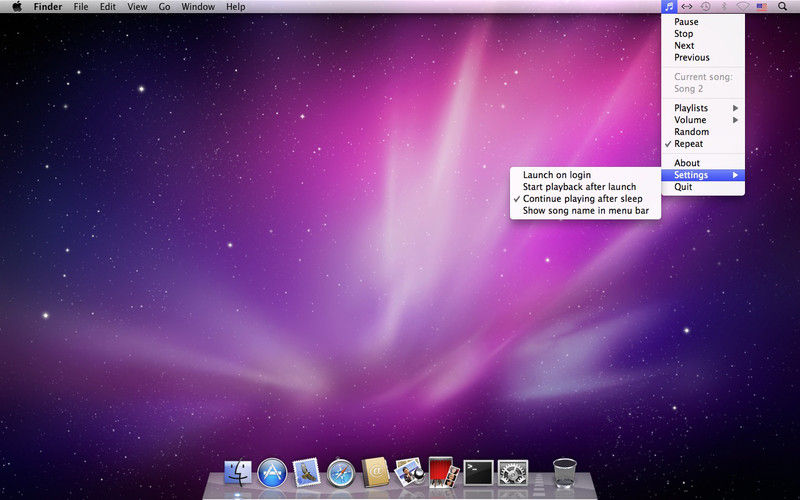Launch Photo Booth from the Dock

[x=443, y=472]
